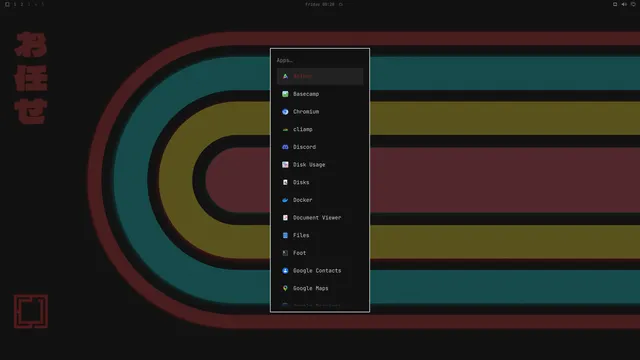Launch Foot terminal

[x=320, y=253]
